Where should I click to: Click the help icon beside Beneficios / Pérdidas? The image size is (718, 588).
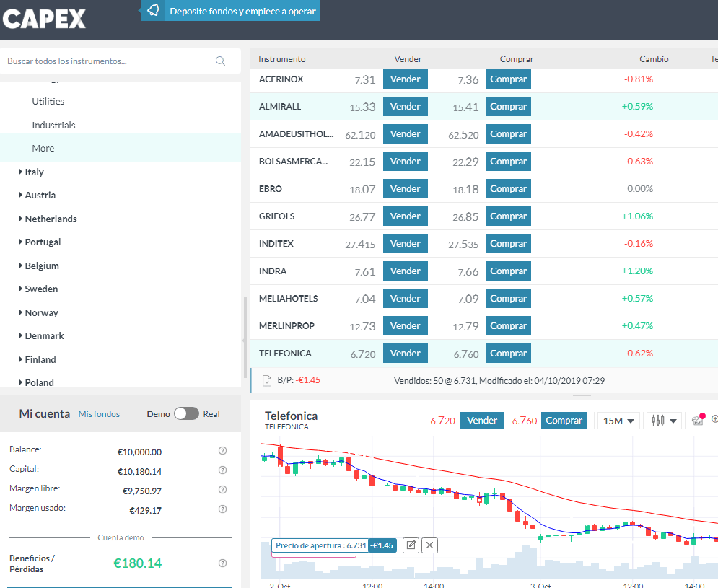click(222, 563)
